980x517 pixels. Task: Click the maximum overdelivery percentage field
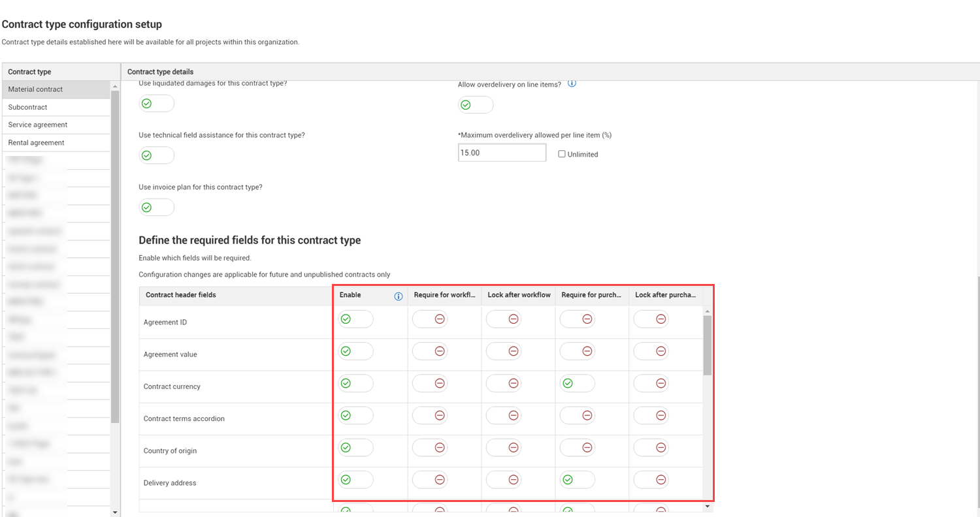[x=502, y=152]
